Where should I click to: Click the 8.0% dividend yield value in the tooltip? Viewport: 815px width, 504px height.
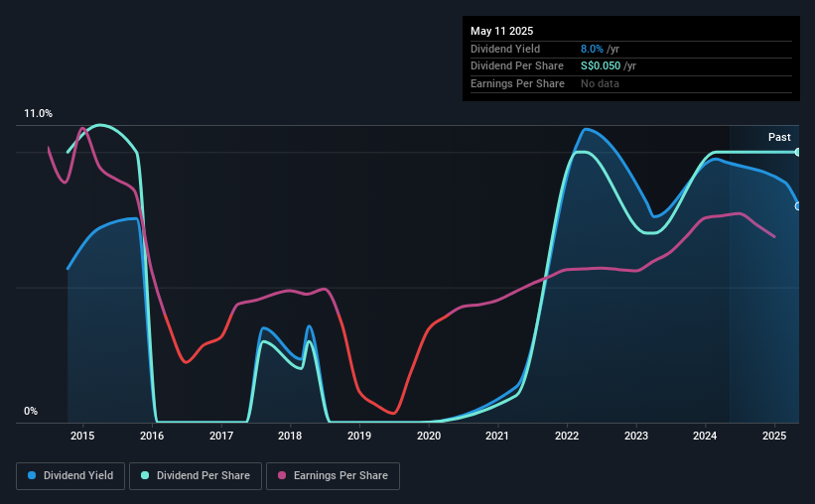(592, 49)
